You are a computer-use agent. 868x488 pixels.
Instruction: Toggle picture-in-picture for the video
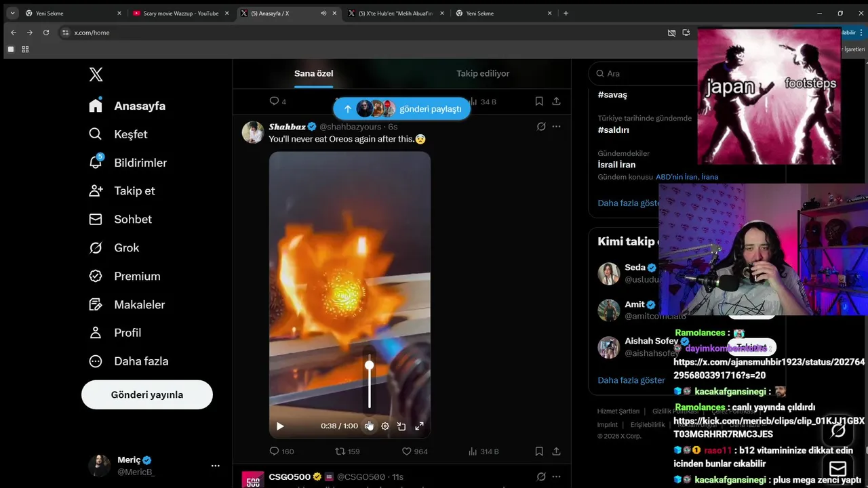point(401,426)
